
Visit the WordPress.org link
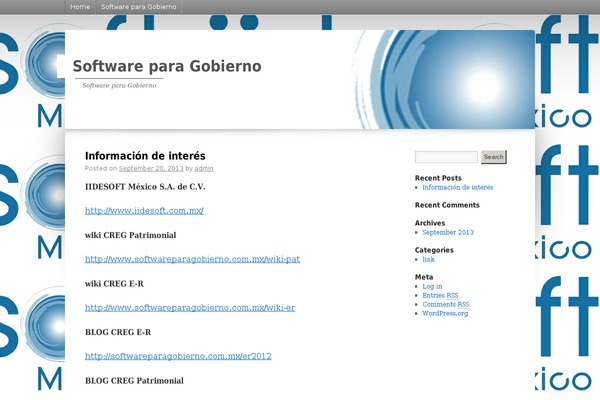[x=445, y=313]
